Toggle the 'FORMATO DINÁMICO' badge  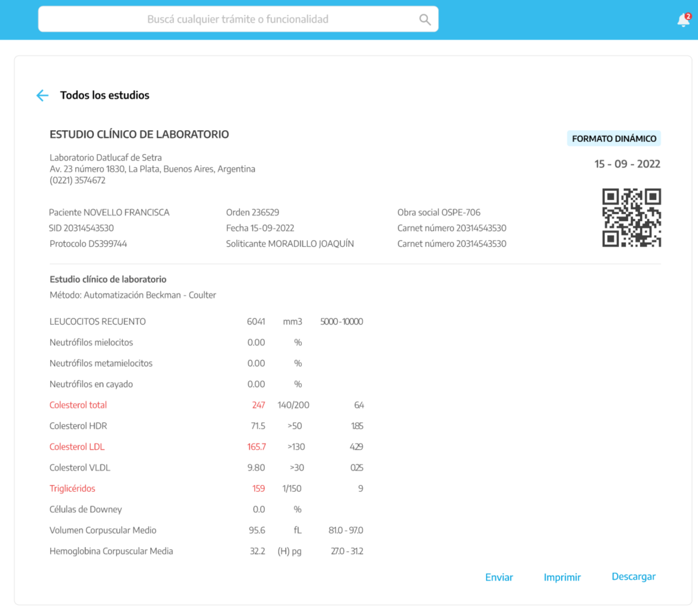point(614,139)
